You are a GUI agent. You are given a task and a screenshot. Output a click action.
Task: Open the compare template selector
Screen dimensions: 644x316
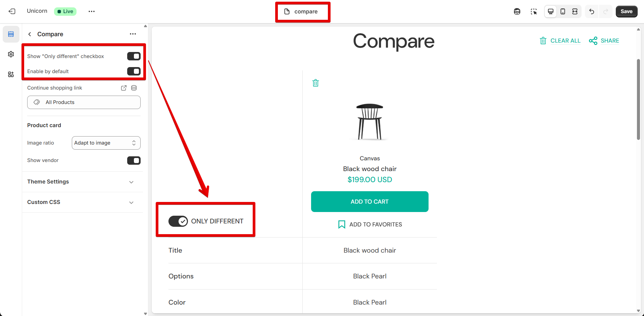(302, 12)
